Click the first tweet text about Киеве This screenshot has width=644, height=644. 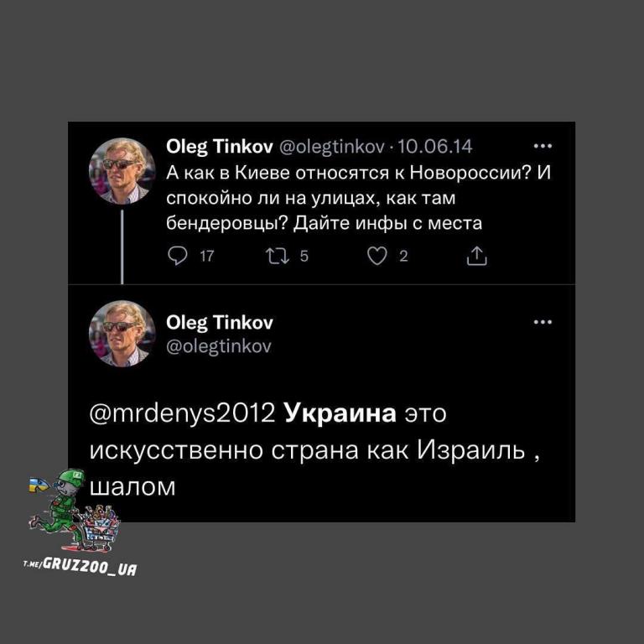(x=358, y=198)
